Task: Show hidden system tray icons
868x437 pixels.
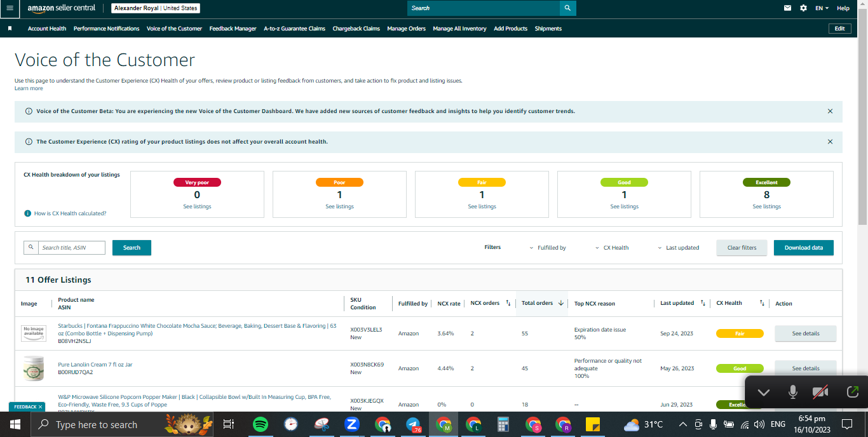Action: [682, 424]
